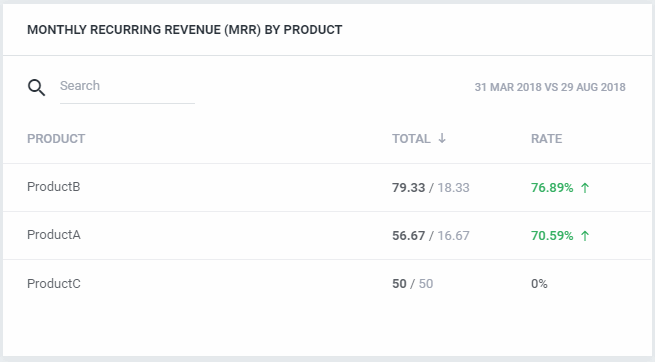This screenshot has height=362, width=655.
Task: Click the 76.89% rate for ProductB
Action: 552,187
